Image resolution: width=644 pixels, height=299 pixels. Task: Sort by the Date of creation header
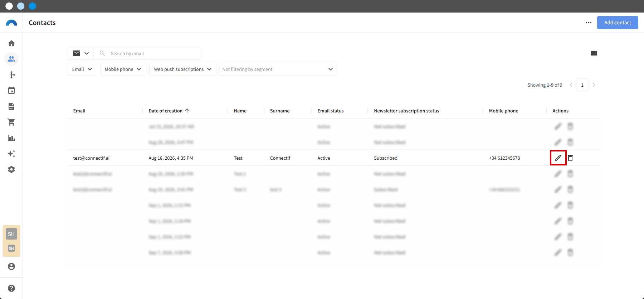(166, 111)
